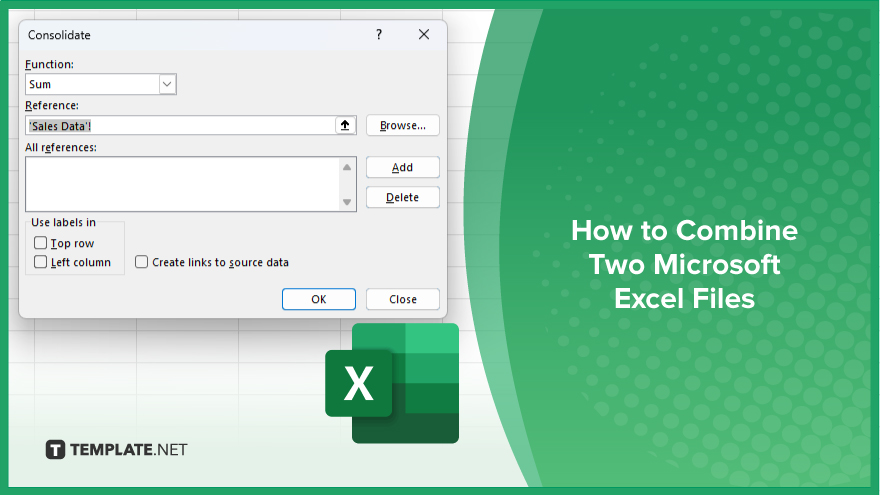Close the Consolidate dialog with X

424,35
